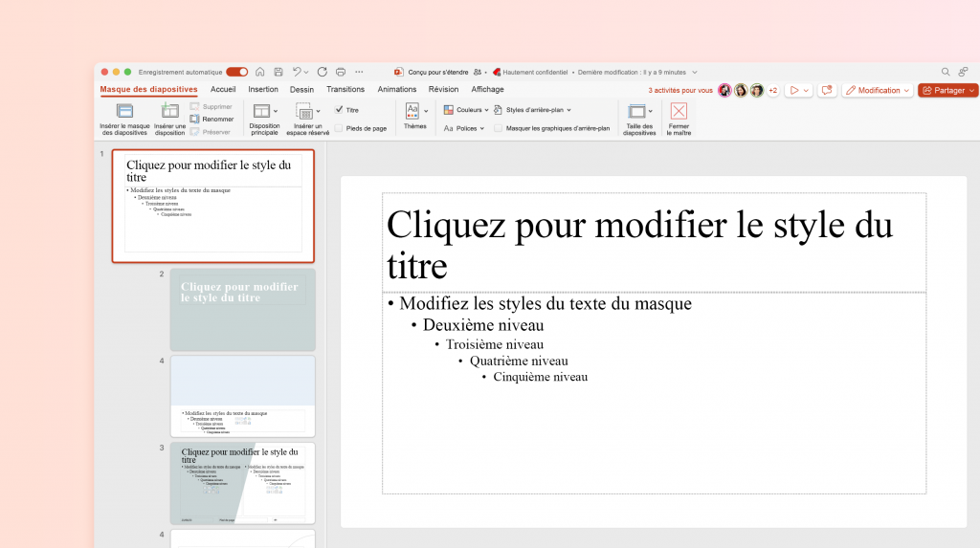Click the +2 more collaborators badge
Viewport: 980px width, 548px height.
click(x=773, y=91)
